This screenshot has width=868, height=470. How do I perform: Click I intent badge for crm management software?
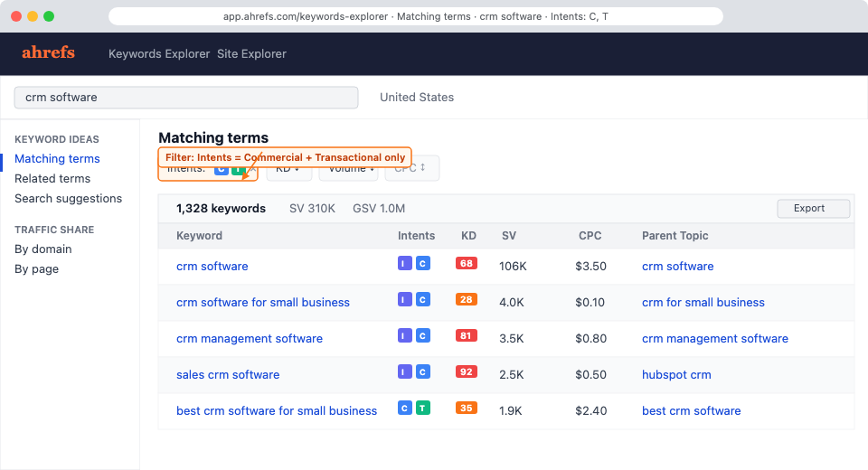(405, 335)
